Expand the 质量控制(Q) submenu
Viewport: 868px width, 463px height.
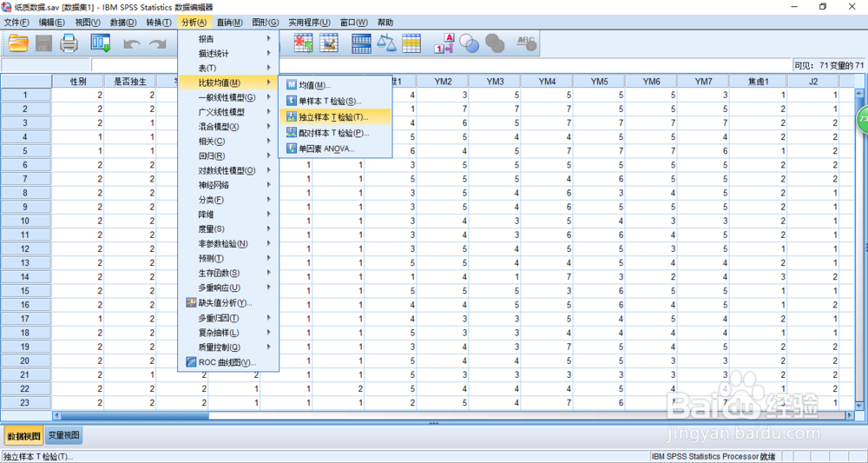pos(228,347)
